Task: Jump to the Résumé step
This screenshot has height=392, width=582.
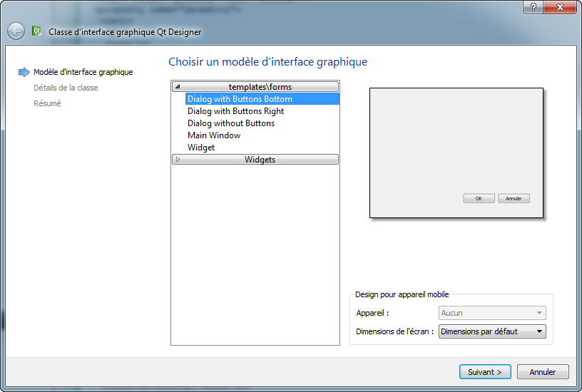Action: (47, 103)
